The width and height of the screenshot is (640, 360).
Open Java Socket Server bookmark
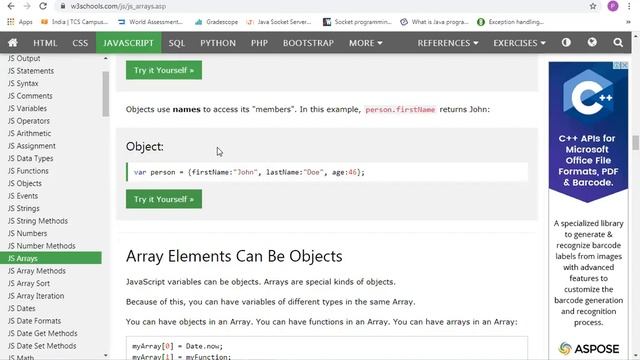pyautogui.click(x=279, y=22)
